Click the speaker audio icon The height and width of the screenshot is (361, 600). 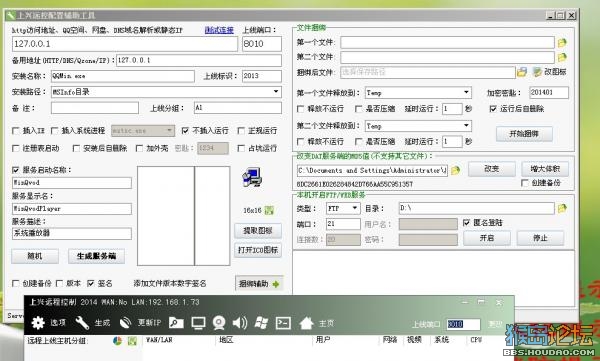coord(240,323)
